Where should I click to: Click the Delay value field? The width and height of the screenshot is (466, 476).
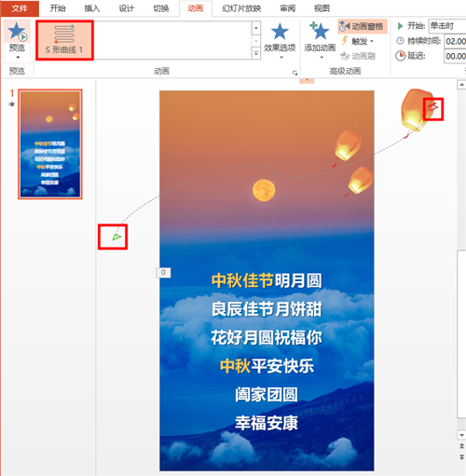(x=455, y=56)
